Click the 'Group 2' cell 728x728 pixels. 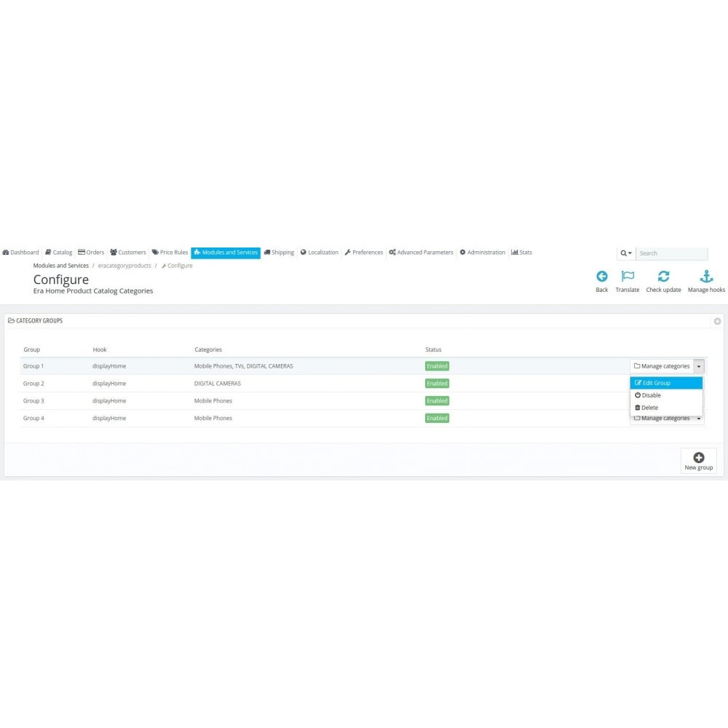[33, 384]
